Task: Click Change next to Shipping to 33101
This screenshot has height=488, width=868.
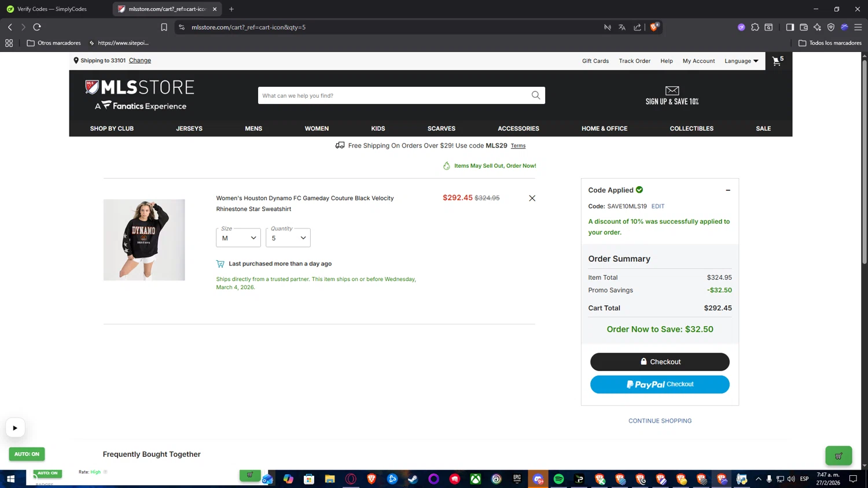Action: [140, 61]
